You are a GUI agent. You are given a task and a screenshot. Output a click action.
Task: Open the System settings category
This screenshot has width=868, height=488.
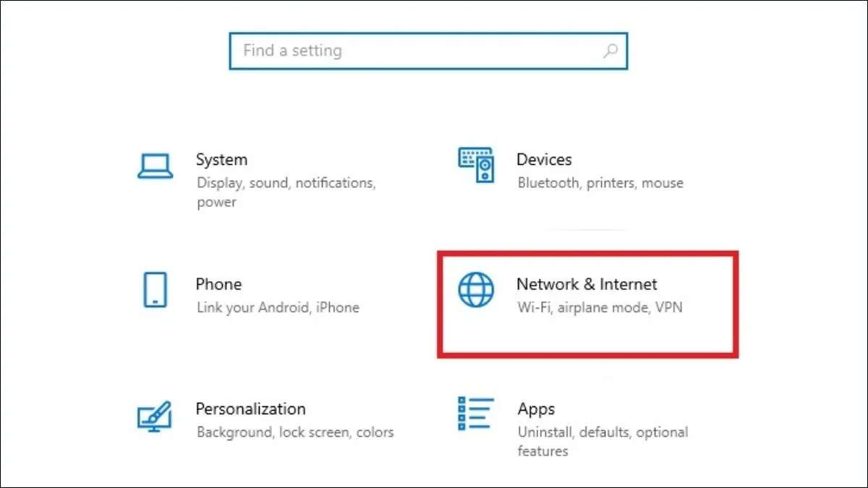coord(222,160)
